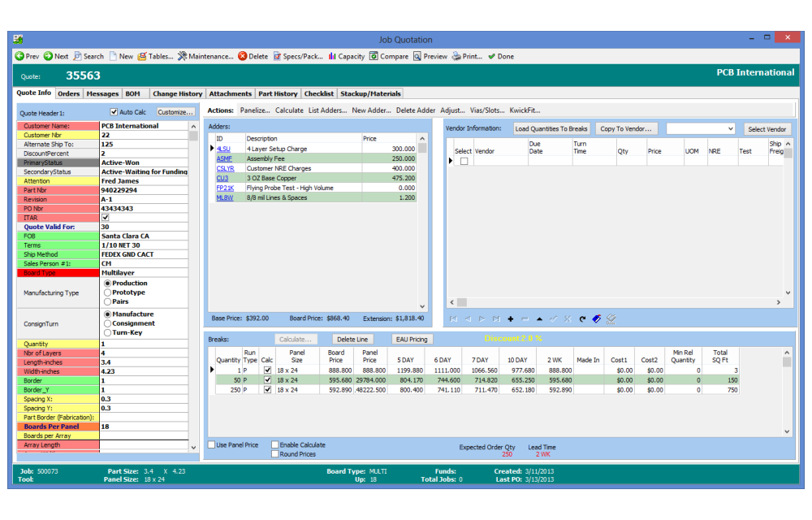Open the Stackup/Materials tab
The width and height of the screenshot is (812, 520).
click(370, 93)
